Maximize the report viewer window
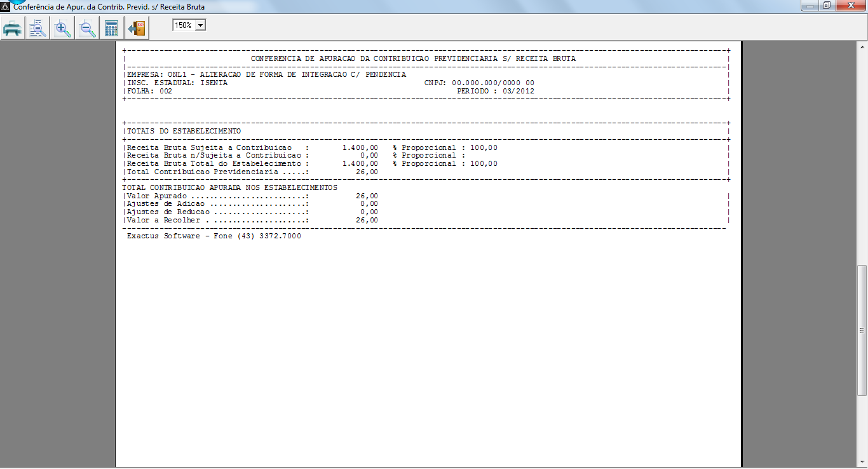 point(827,6)
